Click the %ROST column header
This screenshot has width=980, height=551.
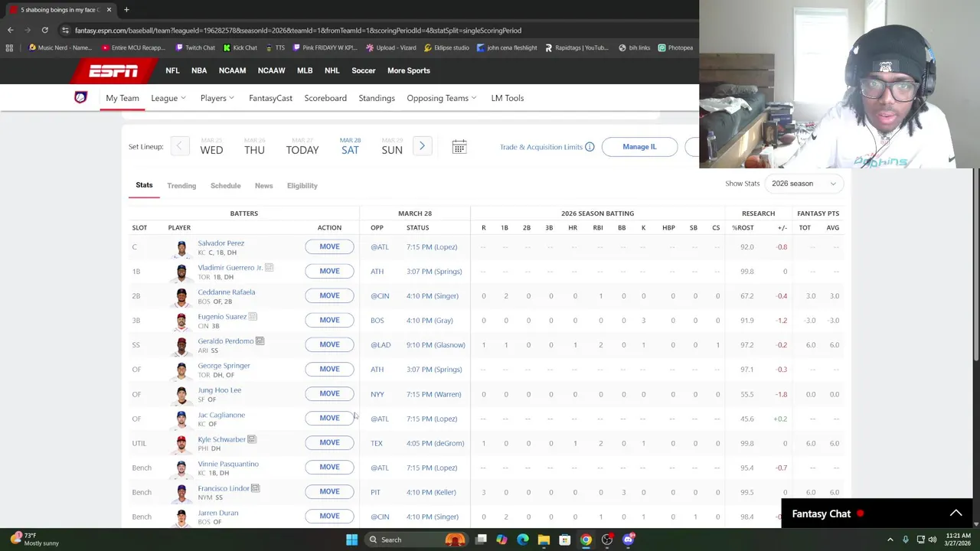tap(743, 227)
